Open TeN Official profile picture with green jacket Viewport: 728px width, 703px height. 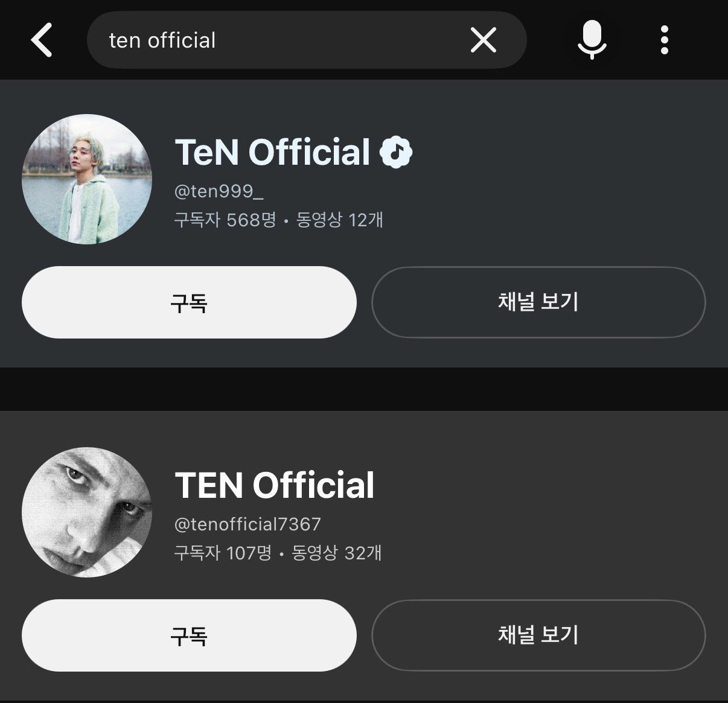coord(87,179)
